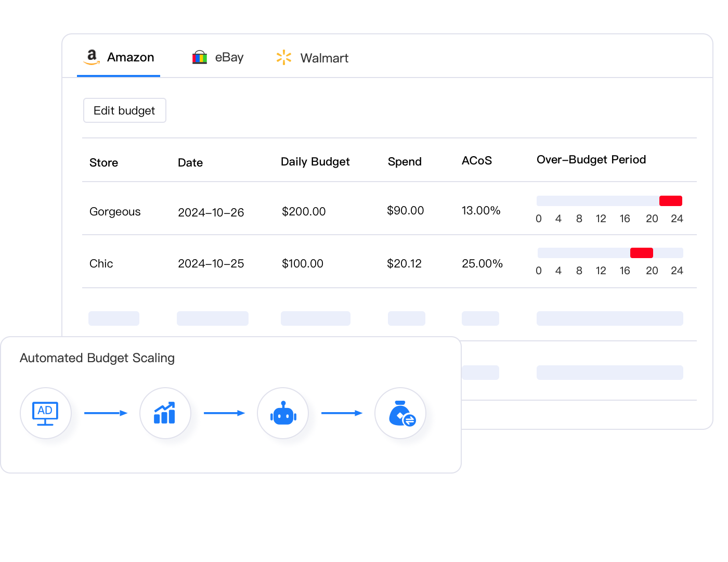The width and height of the screenshot is (728, 562).
Task: Click the Over-Budget Period column header
Action: [591, 160]
